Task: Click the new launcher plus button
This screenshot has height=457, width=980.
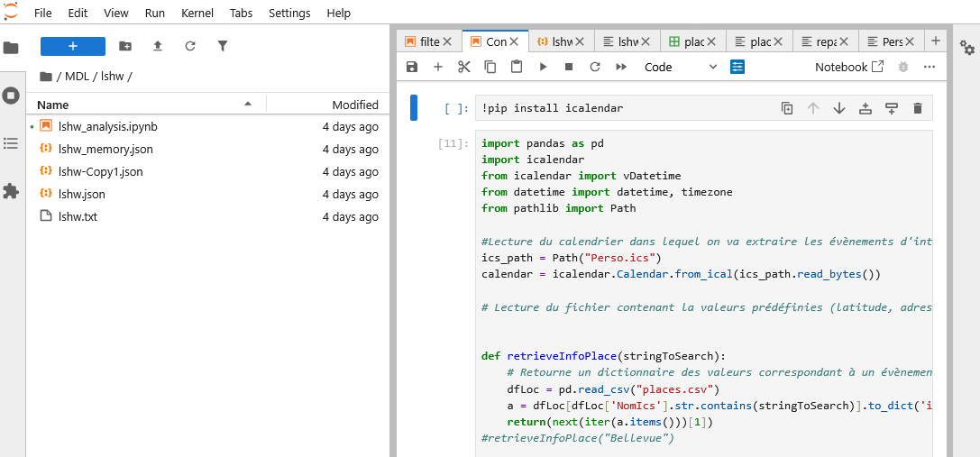Action: pyautogui.click(x=72, y=46)
